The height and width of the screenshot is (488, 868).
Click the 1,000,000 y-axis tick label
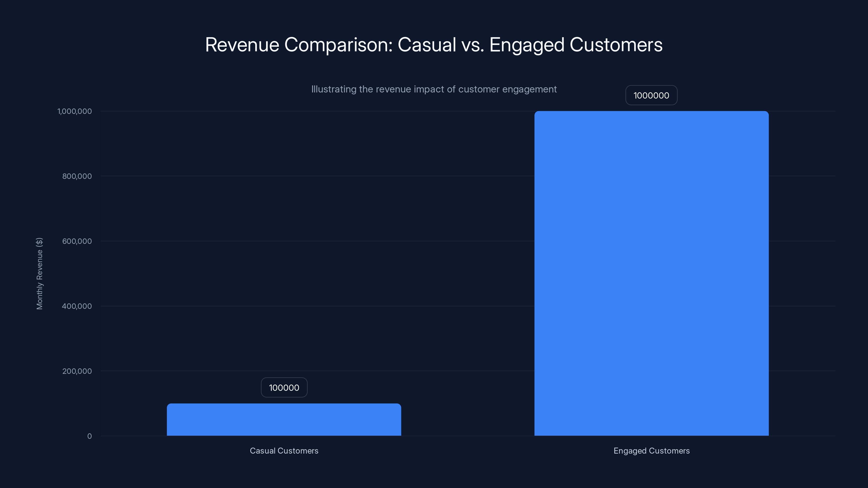(x=75, y=111)
